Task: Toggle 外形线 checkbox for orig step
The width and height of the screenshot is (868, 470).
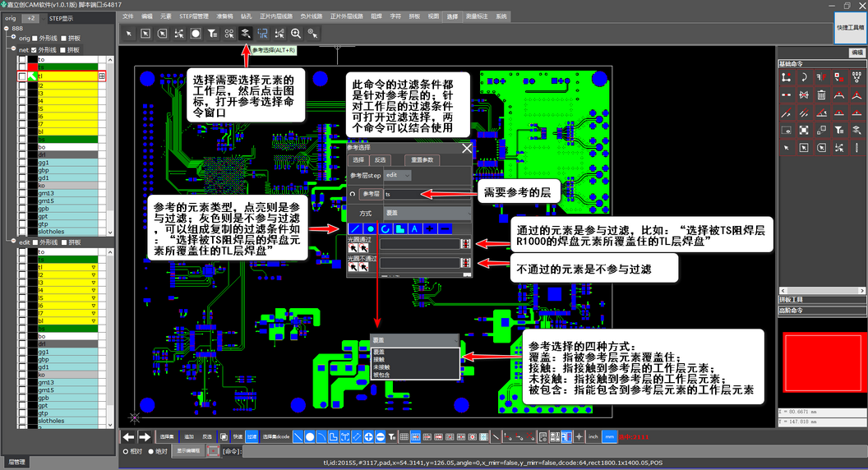Action: pos(35,38)
